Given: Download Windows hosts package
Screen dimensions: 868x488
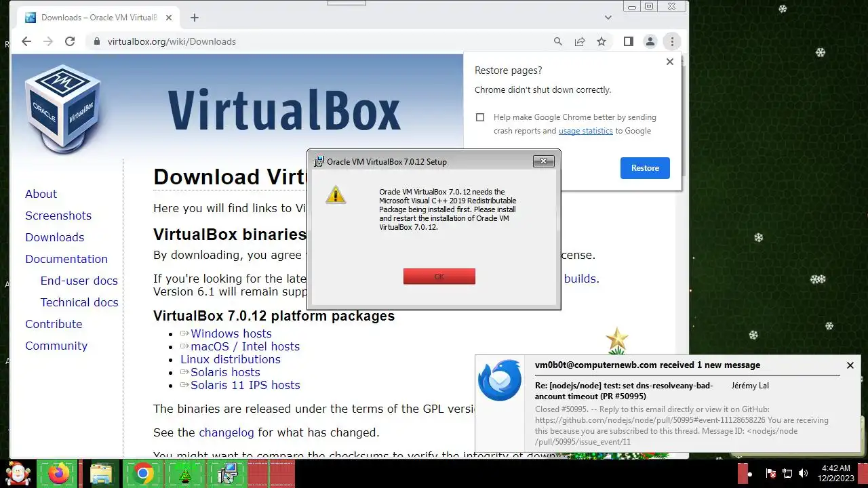Looking at the screenshot, I should [x=231, y=333].
